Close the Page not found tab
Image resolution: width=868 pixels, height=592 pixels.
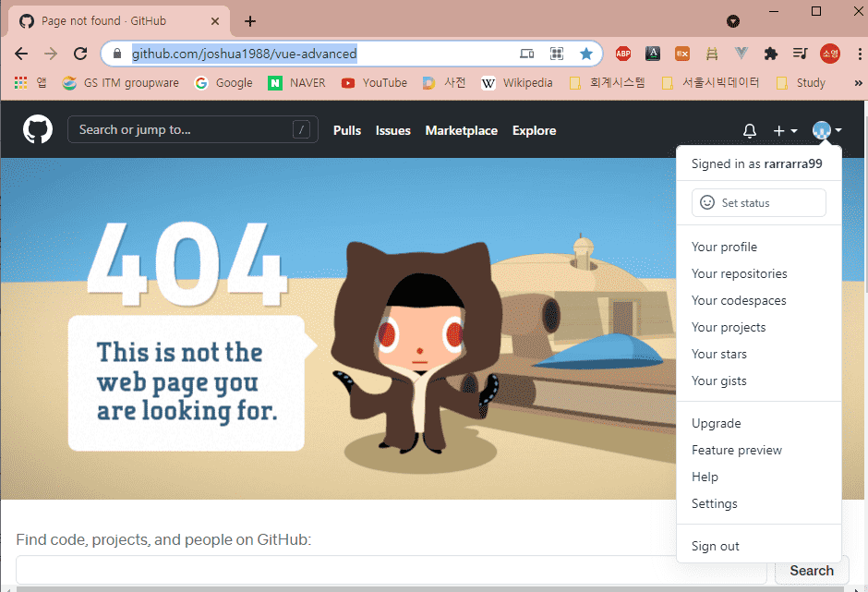click(x=215, y=21)
